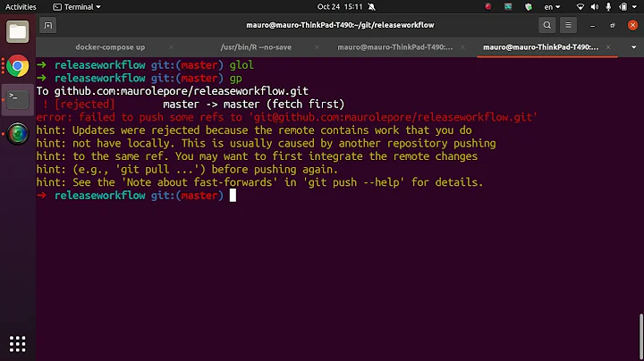Open a new terminal tab
Image resolution: width=644 pixels, height=361 pixels.
tap(48, 25)
